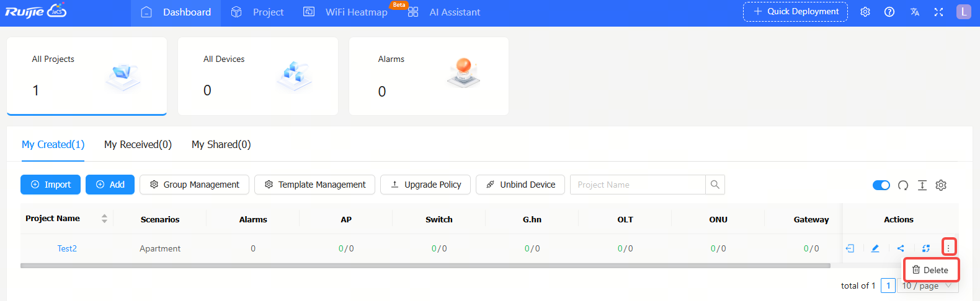Click the Quick Deployment button
Image resolution: width=980 pixels, height=301 pixels.
795,12
